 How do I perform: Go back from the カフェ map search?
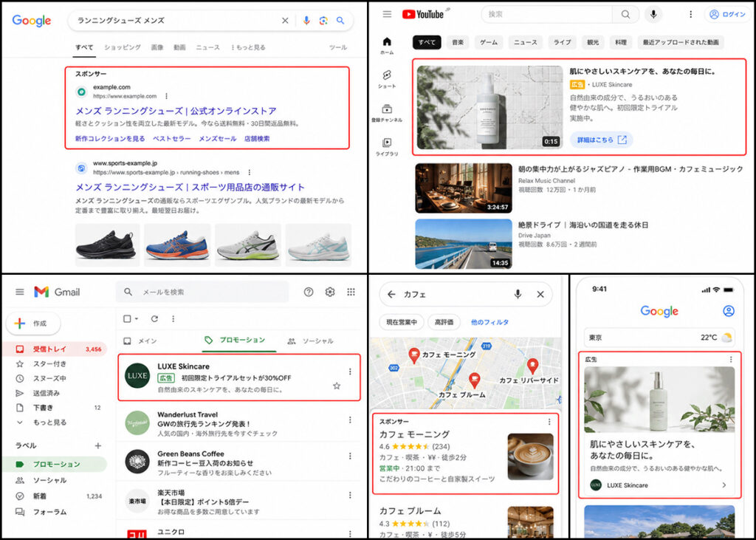click(391, 294)
